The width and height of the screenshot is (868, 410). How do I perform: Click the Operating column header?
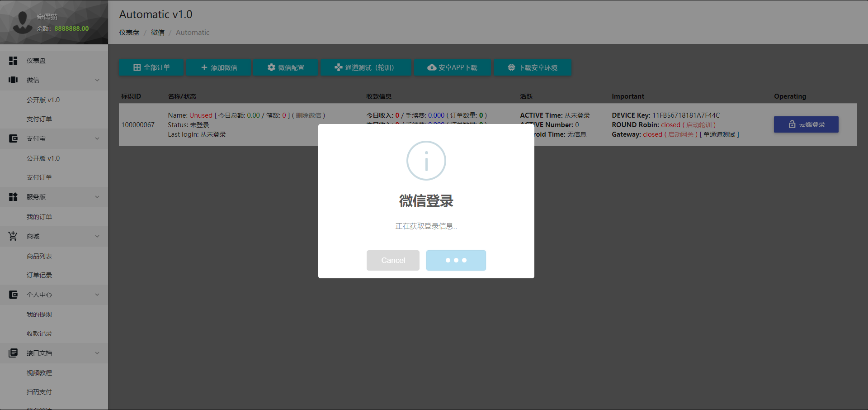(790, 96)
